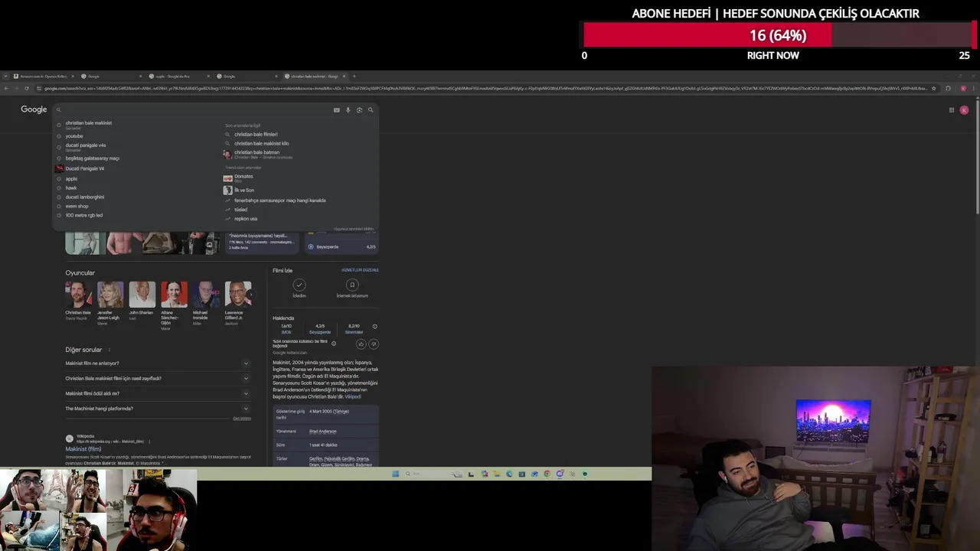Screen dimensions: 980x551
Task: Select trending 'fenerbahçe samsunspor maçı hangi kanalda'
Action: 279,201
